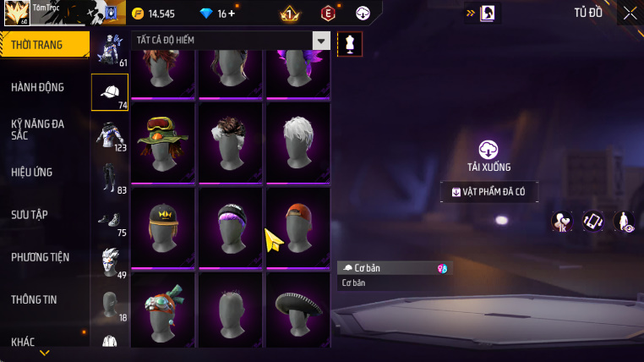Image resolution: width=644 pixels, height=362 pixels.
Task: Expand the panel with double arrow icon
Action: tap(470, 14)
